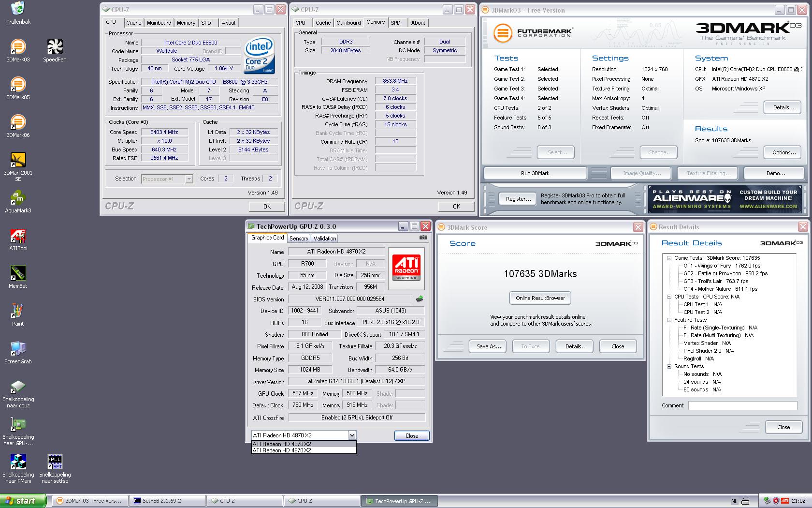Click ATI tray icon in system tray
This screenshot has width=812, height=508.
[785, 501]
